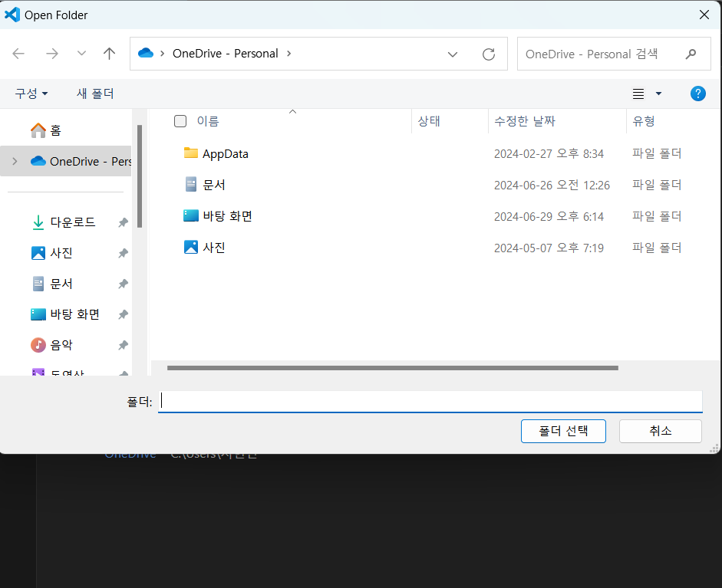722x588 pixels.
Task: Open address bar history dropdown
Action: pyautogui.click(x=453, y=54)
